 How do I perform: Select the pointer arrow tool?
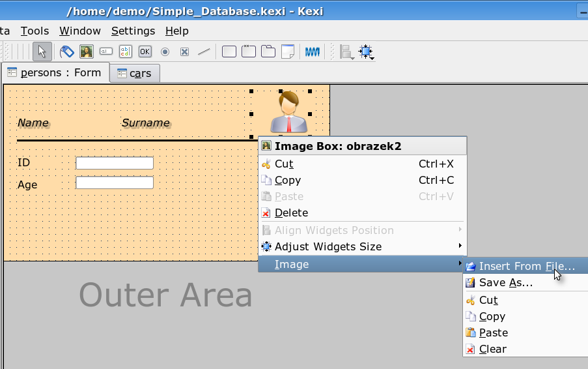click(x=42, y=52)
